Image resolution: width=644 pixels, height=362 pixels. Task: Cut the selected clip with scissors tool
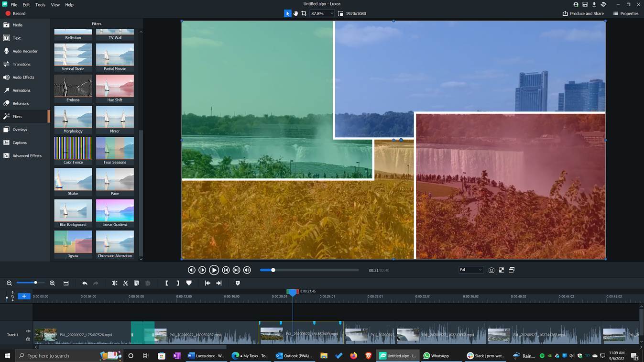coord(126,283)
